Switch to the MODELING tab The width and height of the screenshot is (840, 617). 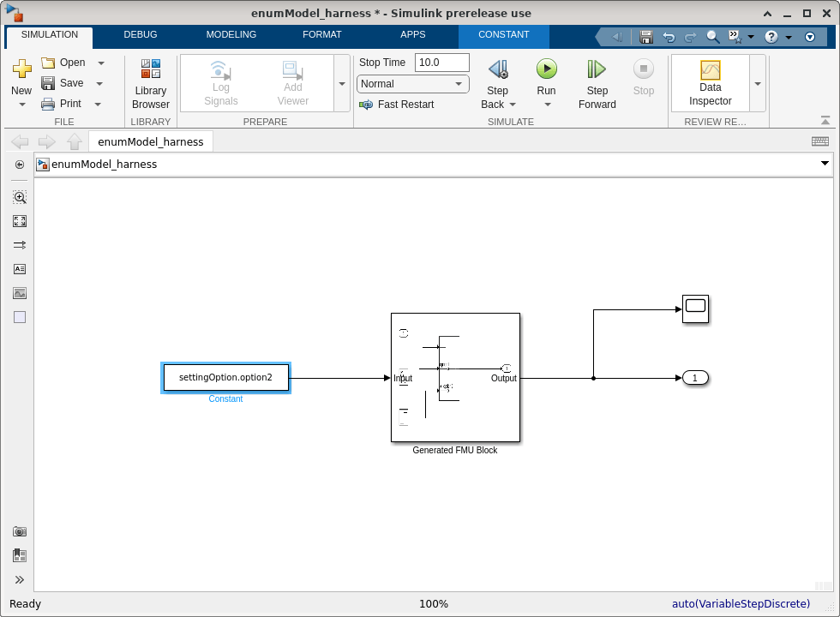[231, 35]
